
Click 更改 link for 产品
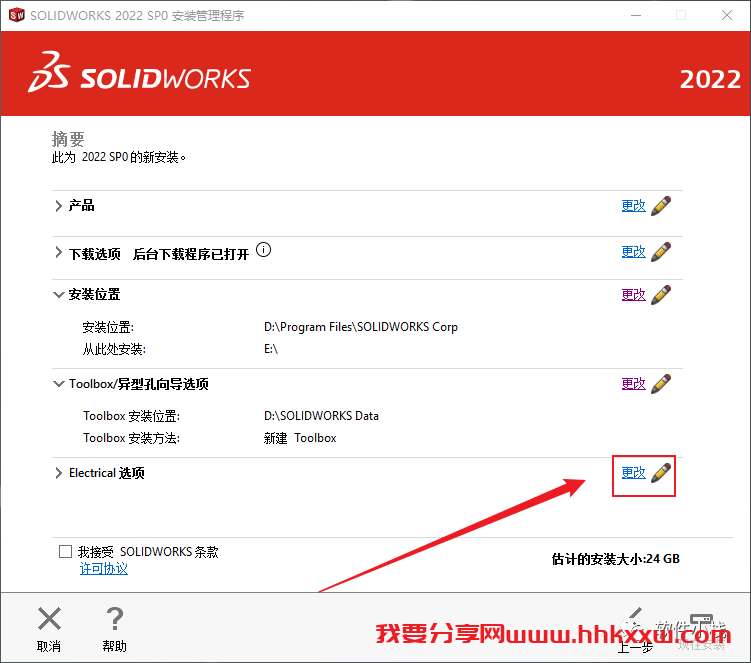634,206
